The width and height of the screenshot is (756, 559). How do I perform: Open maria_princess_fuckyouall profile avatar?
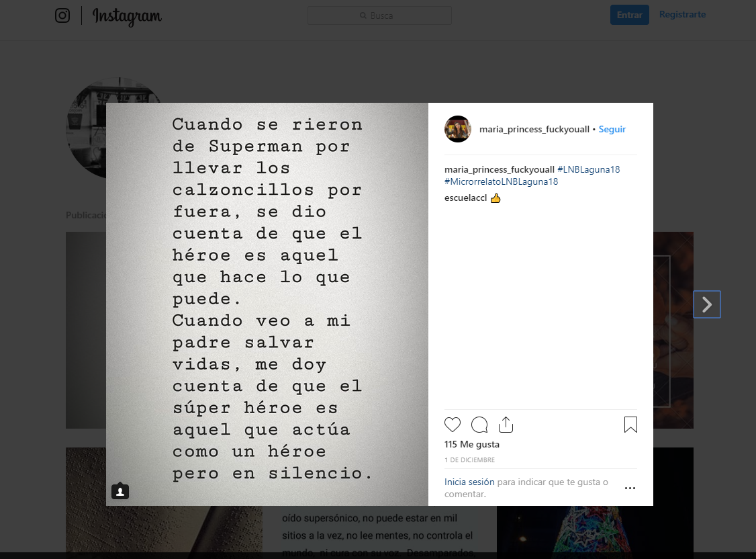(x=457, y=129)
